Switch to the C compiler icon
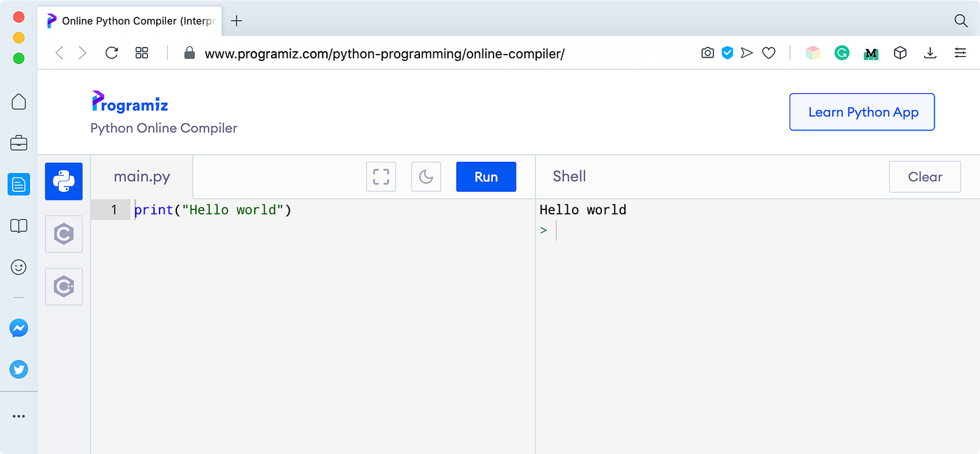 pyautogui.click(x=64, y=234)
